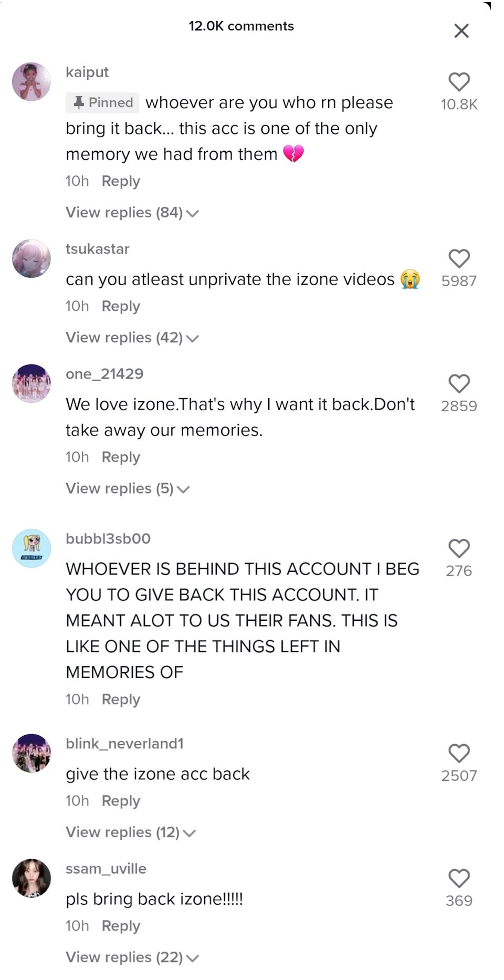Like tsukastar's comment with heart icon
Image resolution: width=504 pixels, height=980 pixels.
(x=459, y=259)
